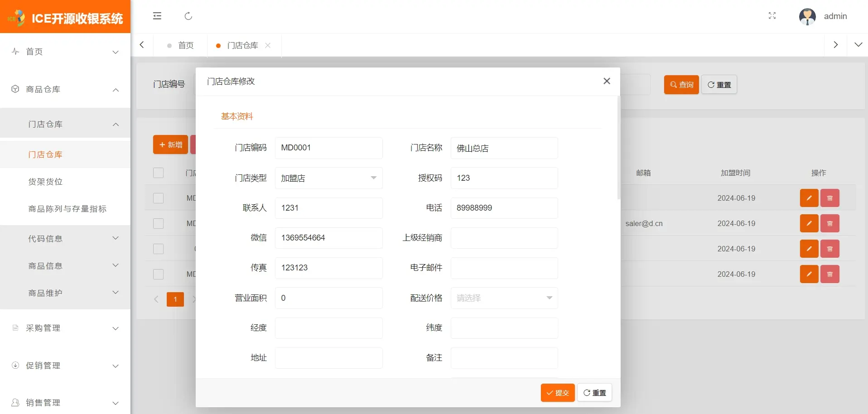Open the admin user avatar
The height and width of the screenshot is (414, 868).
pos(807,16)
